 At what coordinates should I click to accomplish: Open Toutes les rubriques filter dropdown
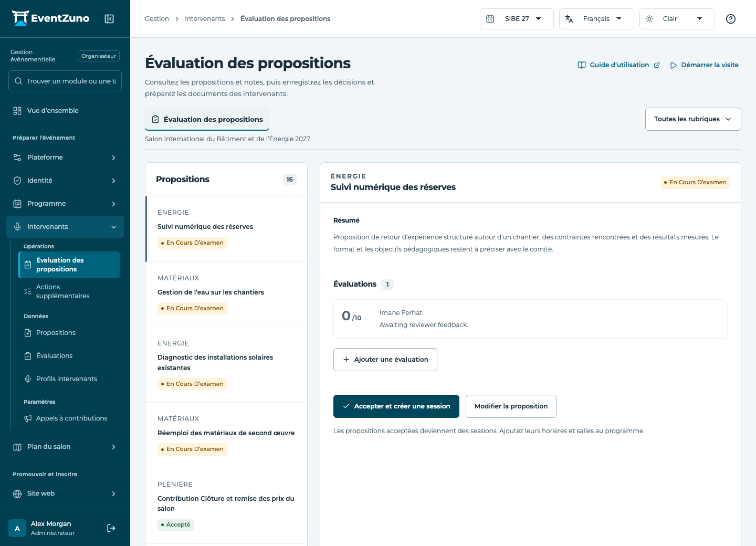(693, 119)
